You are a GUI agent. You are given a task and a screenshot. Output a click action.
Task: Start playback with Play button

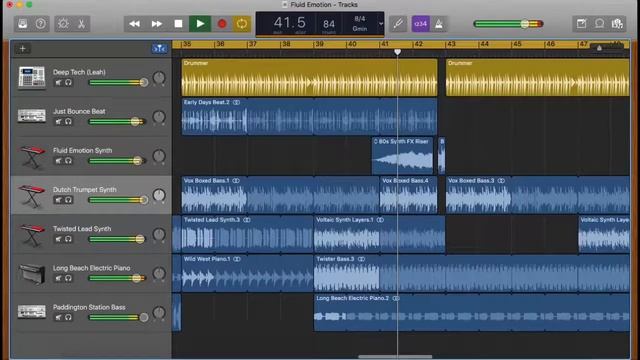[200, 24]
